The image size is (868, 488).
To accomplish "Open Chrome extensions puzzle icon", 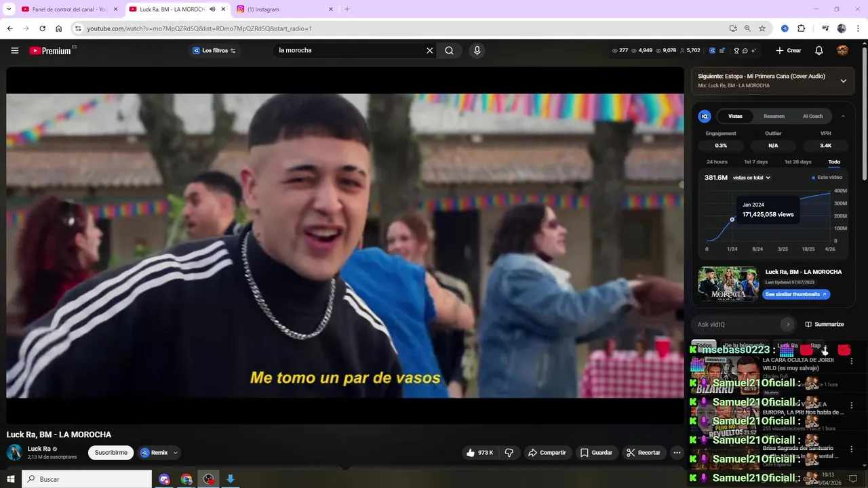I will [801, 28].
